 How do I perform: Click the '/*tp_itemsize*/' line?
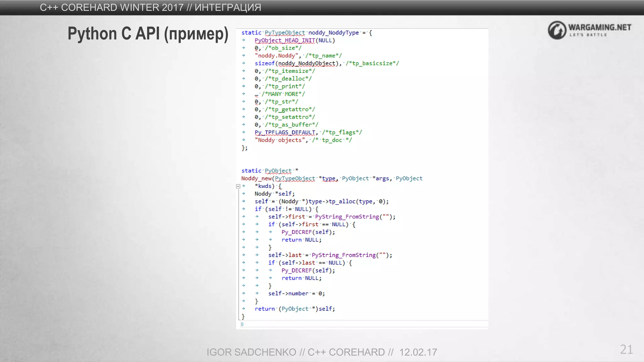tap(285, 71)
